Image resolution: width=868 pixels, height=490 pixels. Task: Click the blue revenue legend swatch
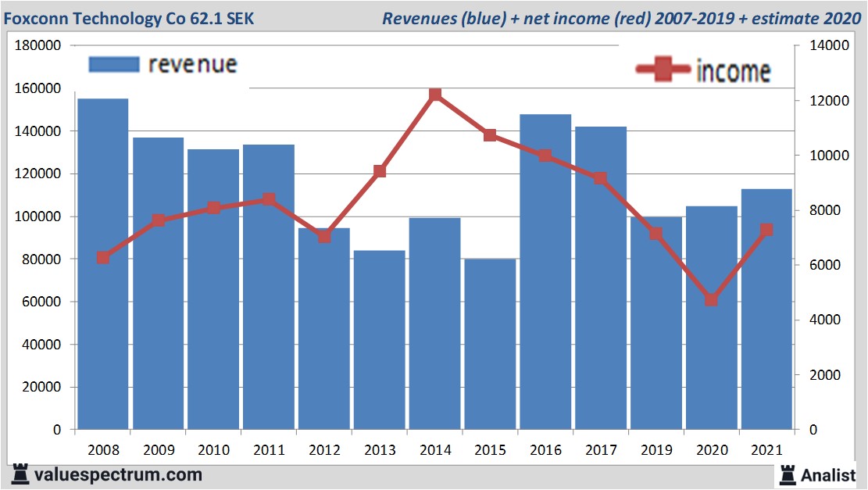(113, 64)
